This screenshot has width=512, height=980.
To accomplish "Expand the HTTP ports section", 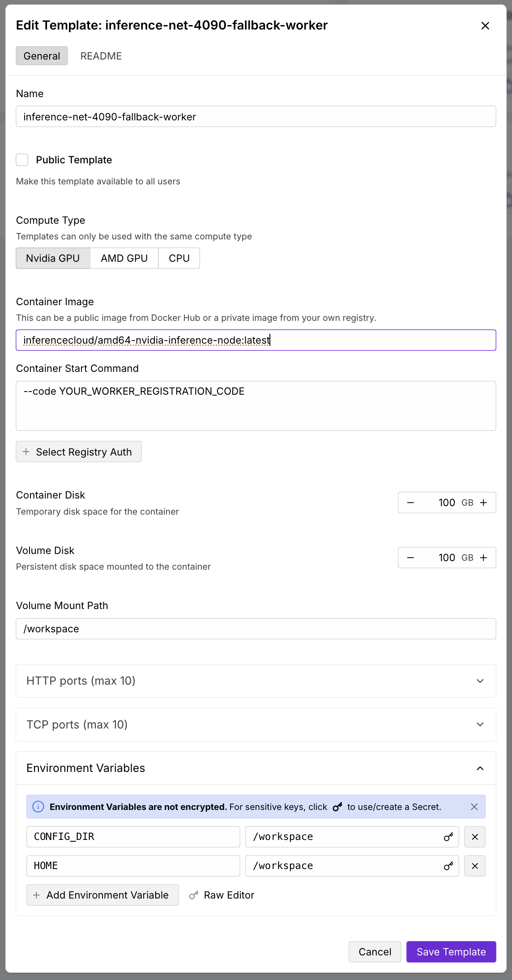I will point(256,681).
